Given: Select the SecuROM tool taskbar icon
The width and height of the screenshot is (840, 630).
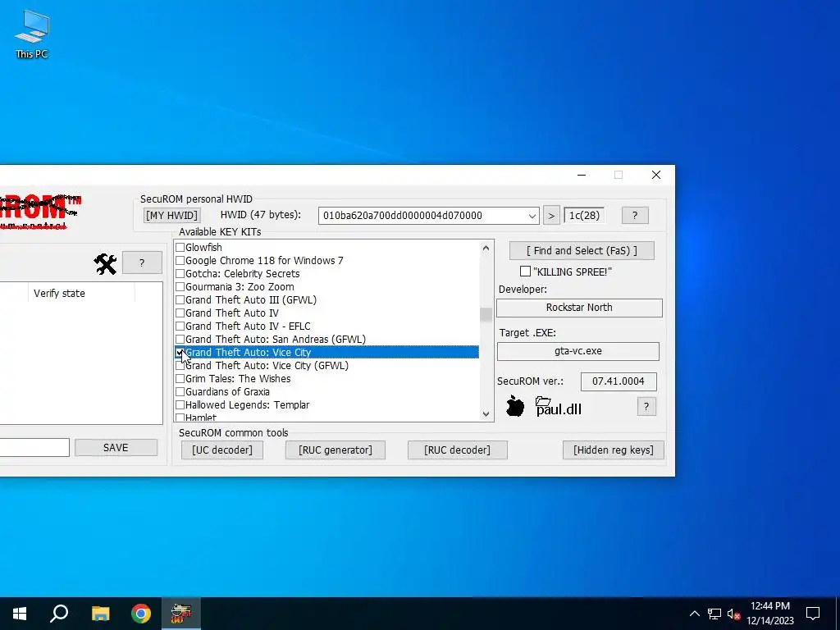Looking at the screenshot, I should 181,614.
